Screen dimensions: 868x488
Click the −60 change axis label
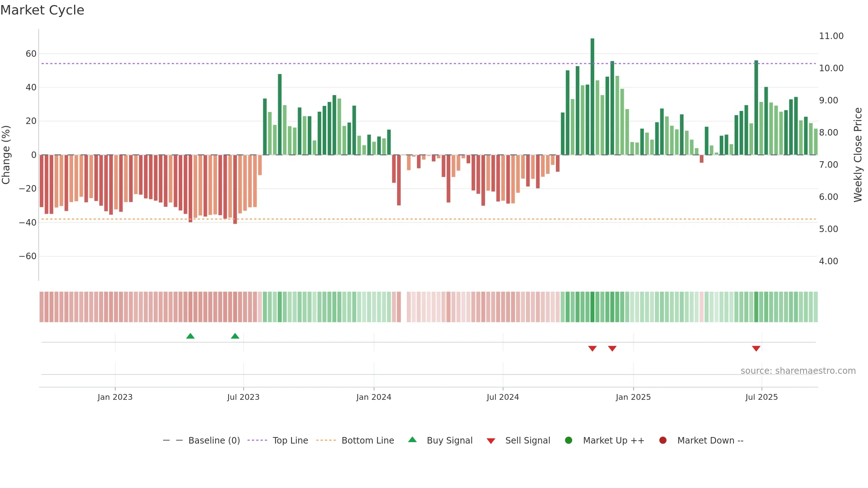(x=28, y=256)
